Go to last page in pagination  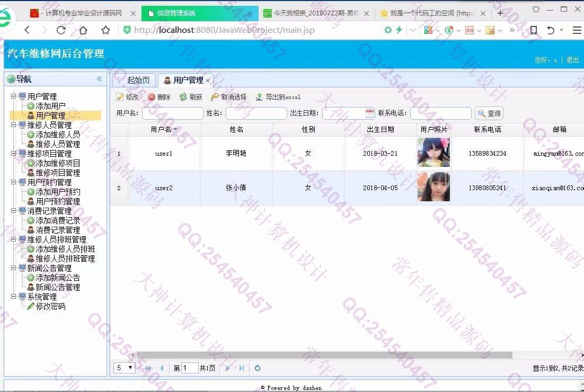[x=241, y=368]
